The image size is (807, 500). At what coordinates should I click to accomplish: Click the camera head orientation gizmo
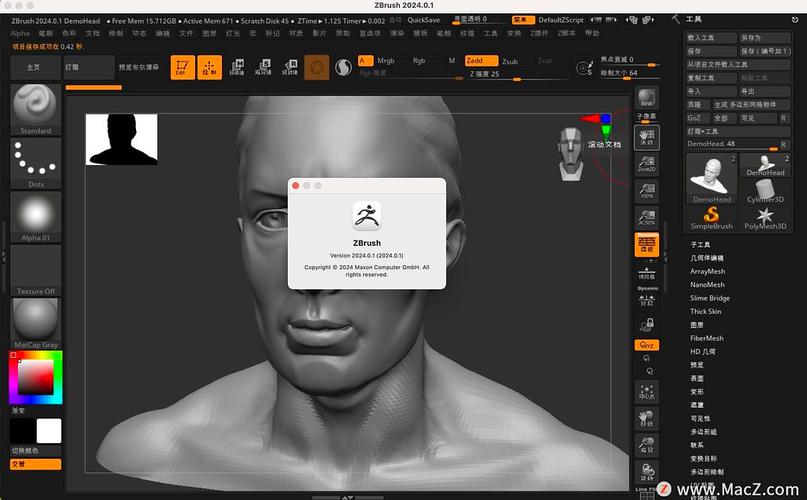click(571, 154)
